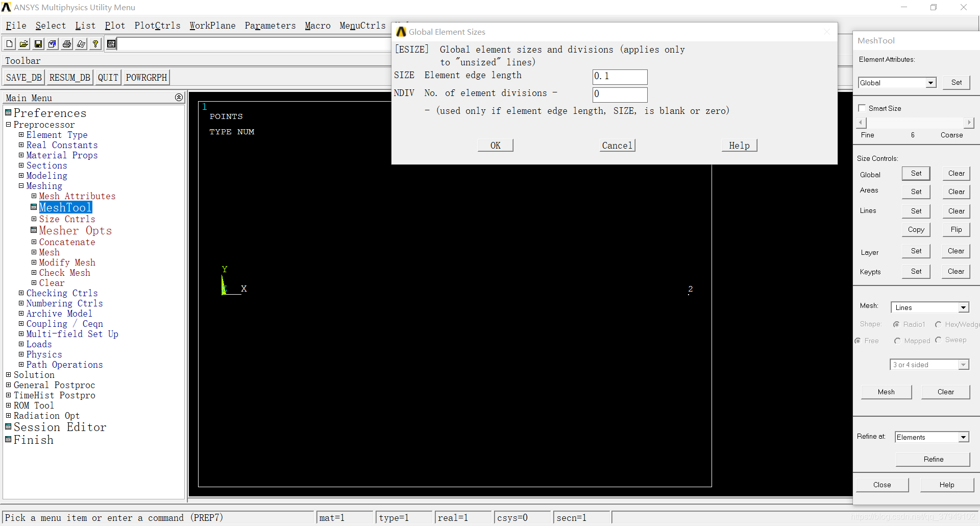Select the Hex/Wedge shape radio button
Screen dimensions: 980x526
point(938,324)
